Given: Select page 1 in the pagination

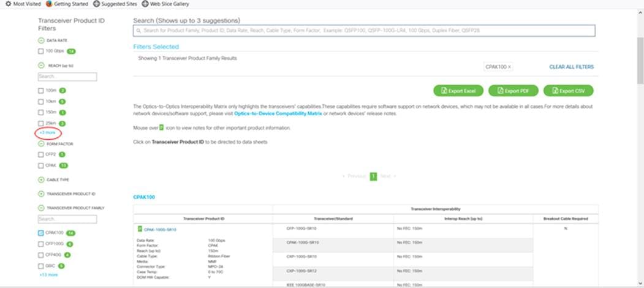Looking at the screenshot, I should [x=373, y=176].
